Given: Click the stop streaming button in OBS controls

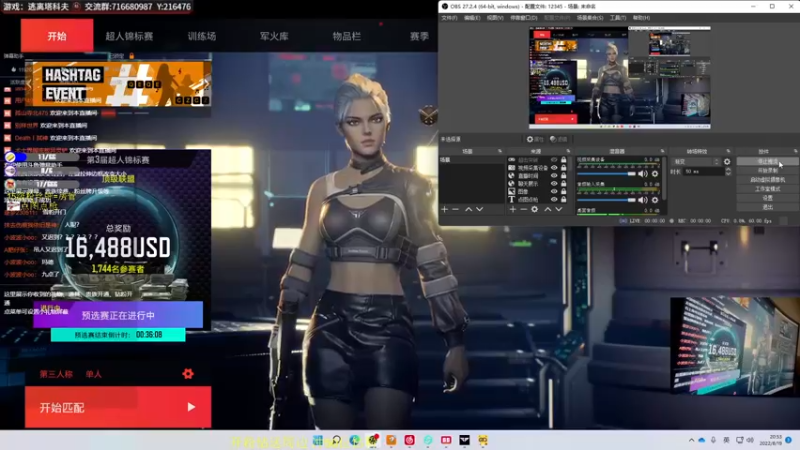Looking at the screenshot, I should click(767, 161).
